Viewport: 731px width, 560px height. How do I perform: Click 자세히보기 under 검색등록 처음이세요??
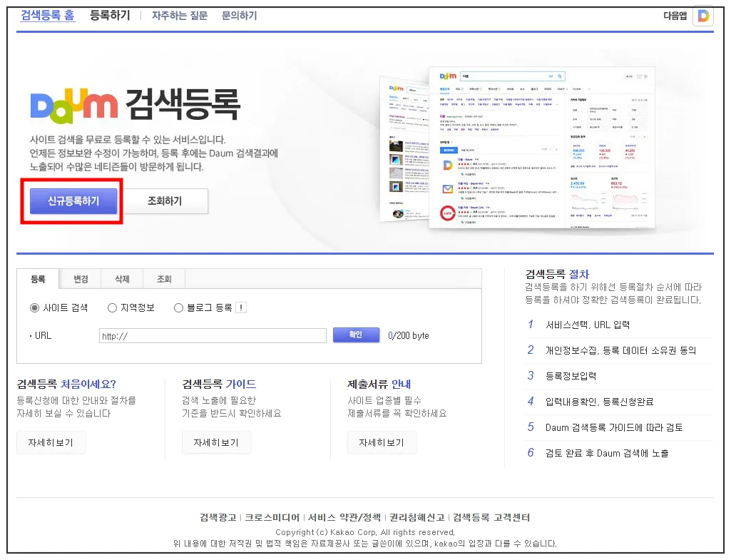51,442
